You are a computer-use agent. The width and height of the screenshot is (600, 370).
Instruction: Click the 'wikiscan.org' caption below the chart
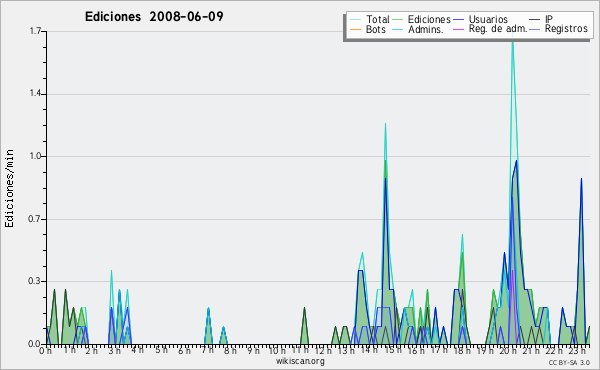pos(300,361)
